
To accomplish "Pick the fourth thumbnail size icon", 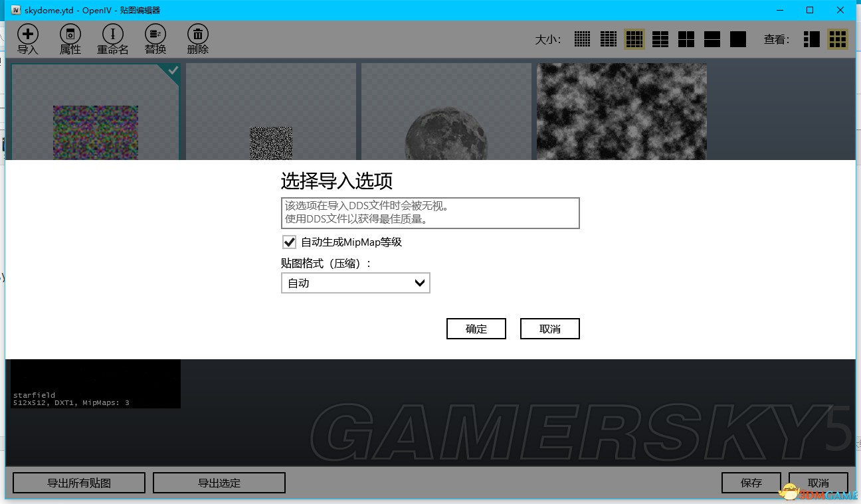I will point(660,39).
